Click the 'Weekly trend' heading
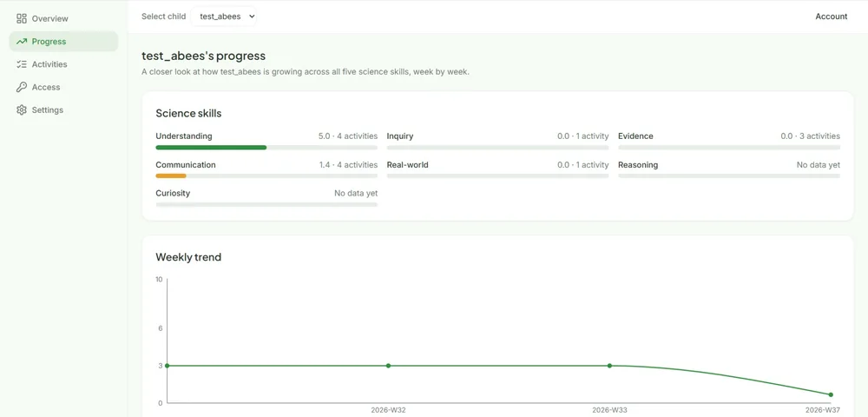 click(x=188, y=257)
